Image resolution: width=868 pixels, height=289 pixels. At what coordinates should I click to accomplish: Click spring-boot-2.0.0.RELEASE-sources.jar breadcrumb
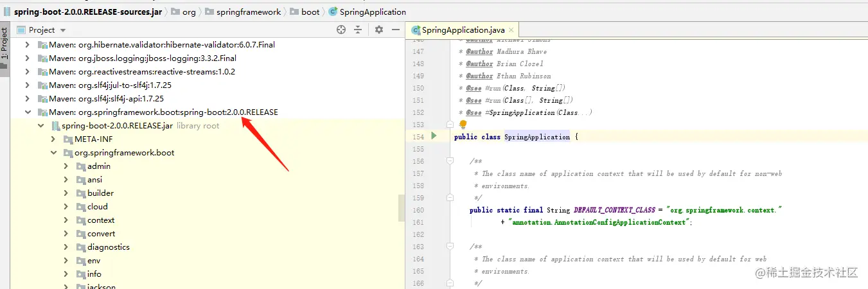(x=88, y=12)
